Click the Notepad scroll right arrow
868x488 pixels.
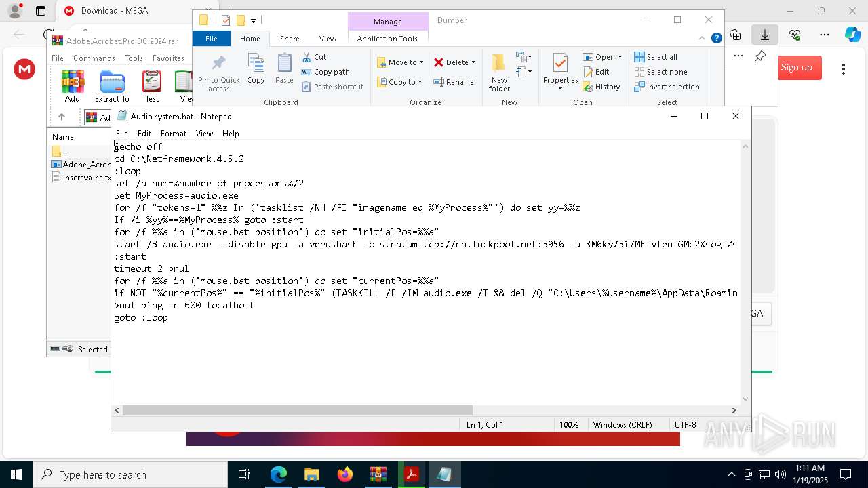[734, 410]
